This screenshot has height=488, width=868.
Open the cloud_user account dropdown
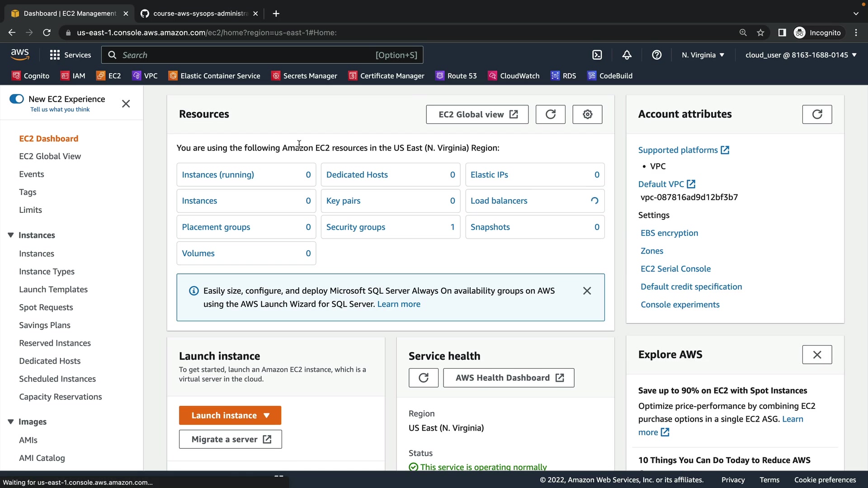(x=801, y=55)
